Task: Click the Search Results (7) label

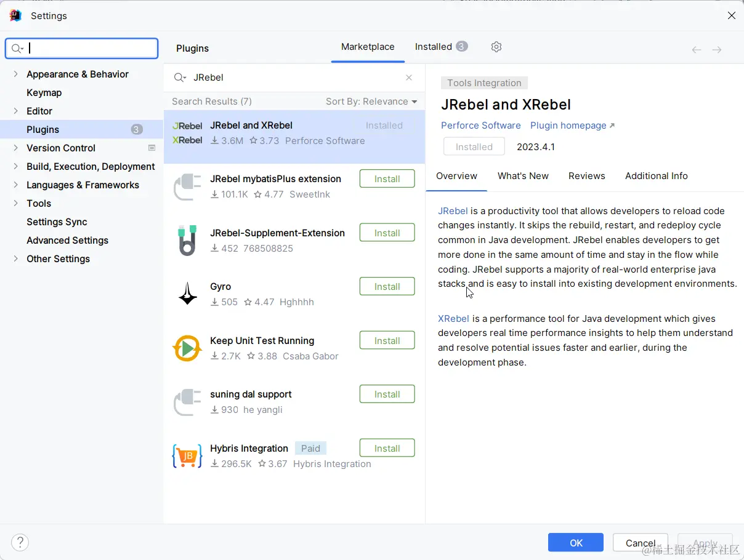Action: [x=212, y=102]
